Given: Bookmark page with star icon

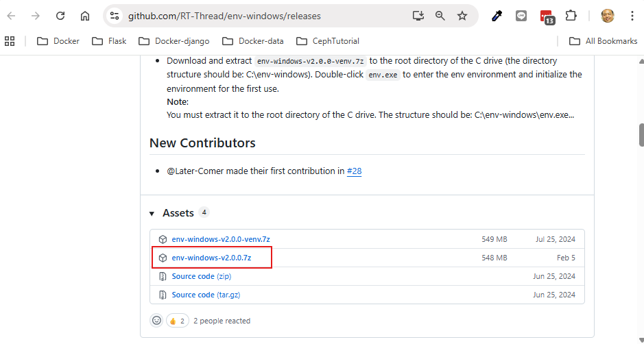Looking at the screenshot, I should click(462, 16).
